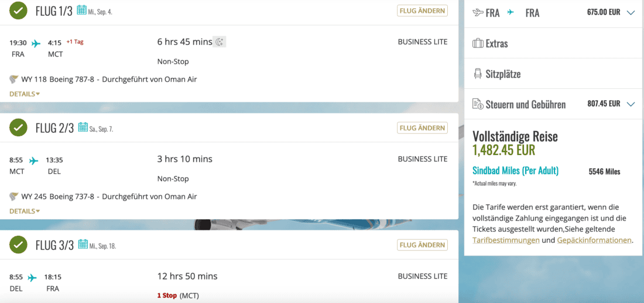This screenshot has width=644, height=303.
Task: Open the Sitzplätze section
Action: pos(503,74)
